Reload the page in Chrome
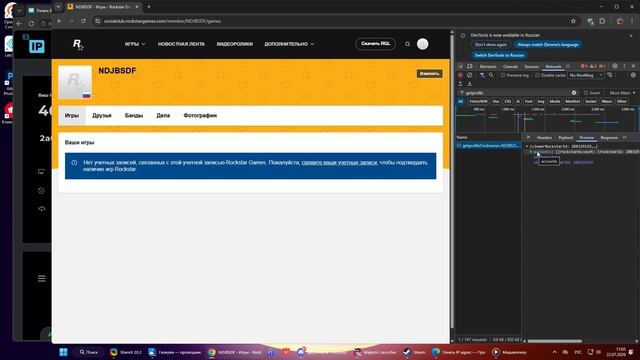 click(x=84, y=21)
